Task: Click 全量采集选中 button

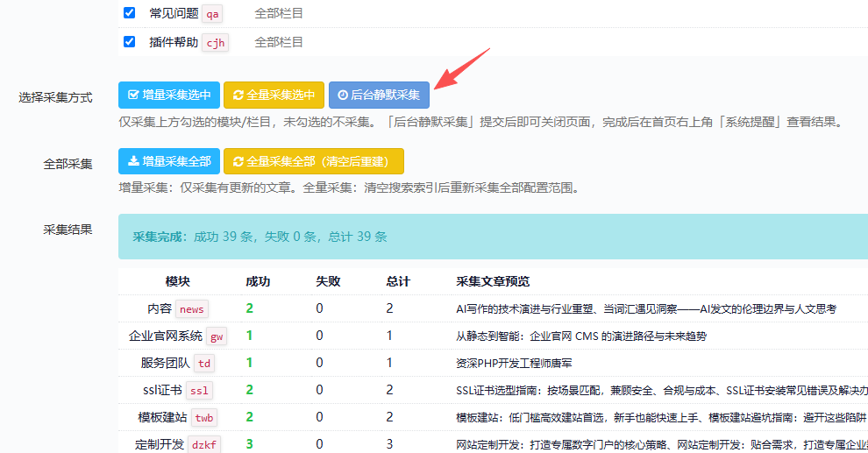Action: point(274,96)
